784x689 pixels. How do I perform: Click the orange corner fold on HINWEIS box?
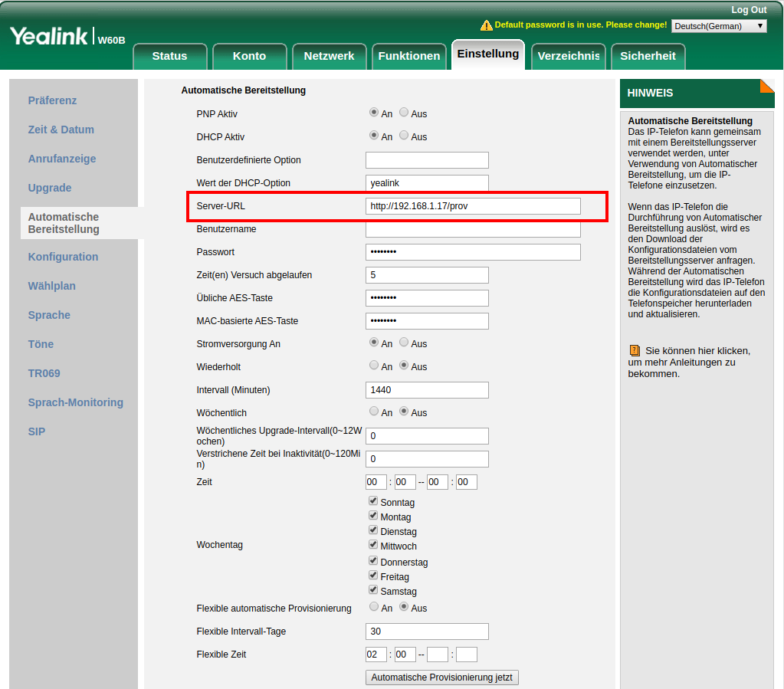coord(767,86)
